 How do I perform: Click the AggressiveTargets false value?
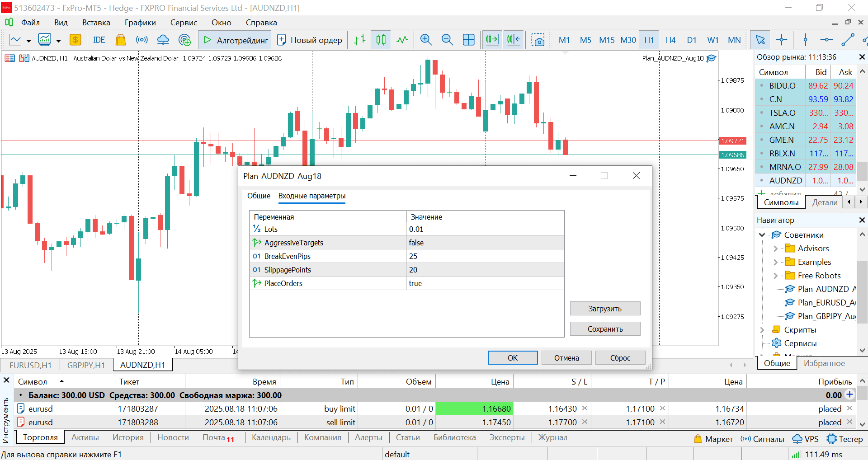(485, 243)
